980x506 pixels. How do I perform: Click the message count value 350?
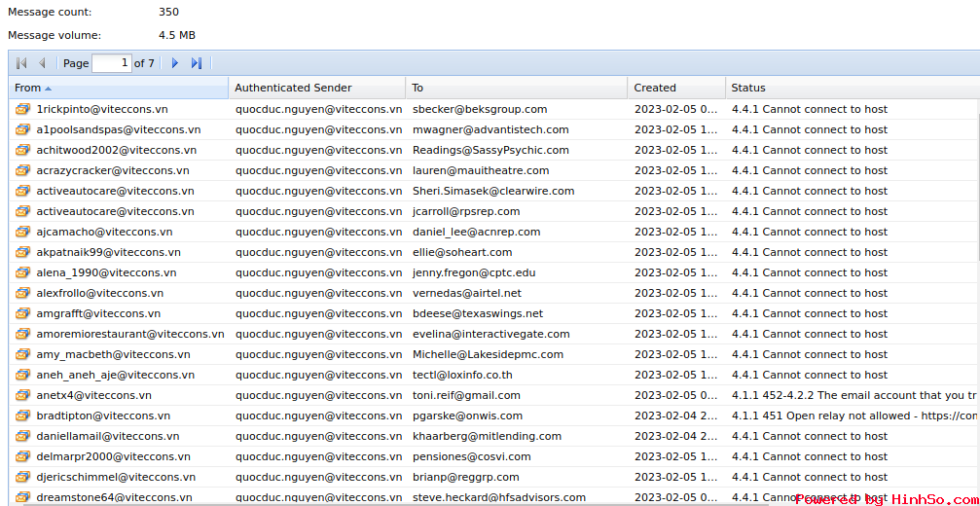(168, 12)
